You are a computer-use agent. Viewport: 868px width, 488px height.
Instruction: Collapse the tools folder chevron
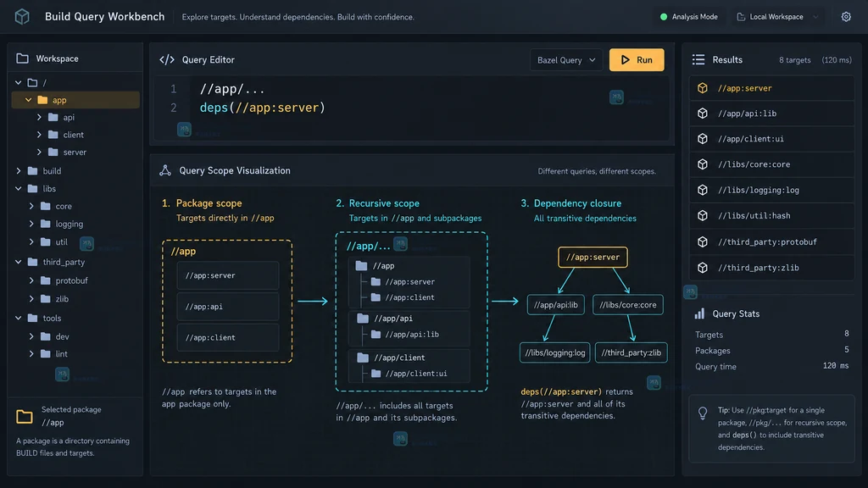click(x=19, y=319)
